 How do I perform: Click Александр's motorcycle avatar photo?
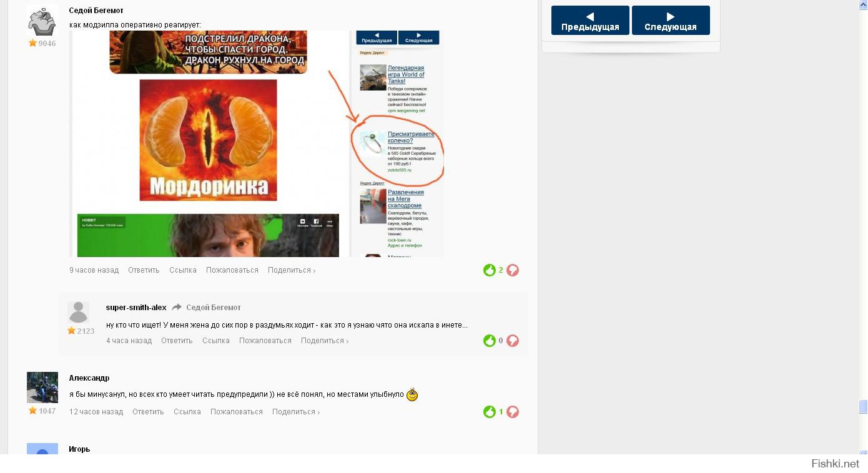tap(42, 388)
